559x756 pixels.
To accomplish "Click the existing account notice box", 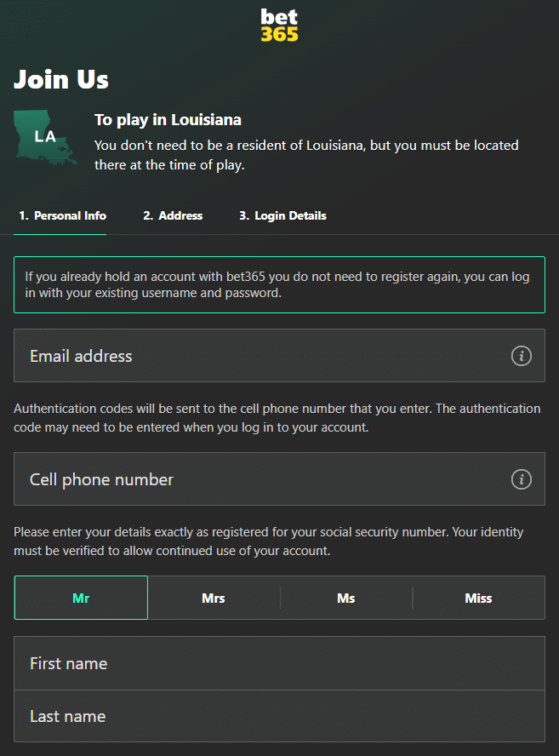I will pyautogui.click(x=279, y=285).
